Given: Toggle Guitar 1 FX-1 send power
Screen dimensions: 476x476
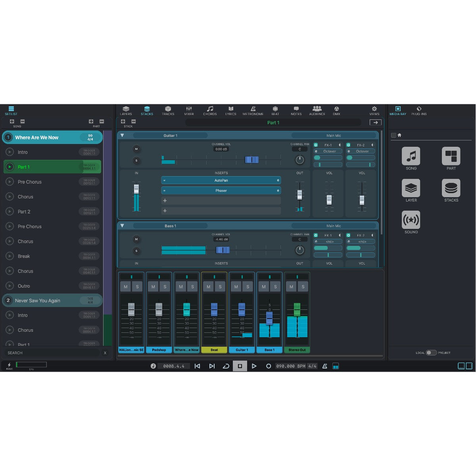Looking at the screenshot, I should (x=316, y=145).
